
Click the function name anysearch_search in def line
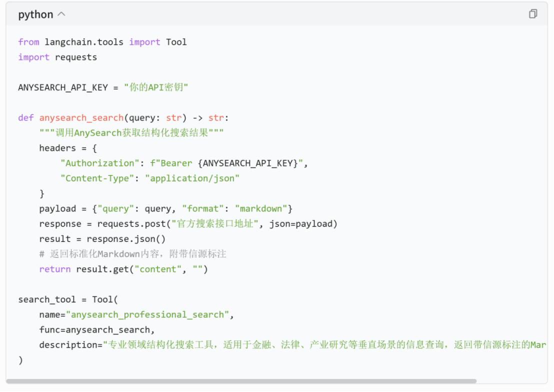point(81,117)
